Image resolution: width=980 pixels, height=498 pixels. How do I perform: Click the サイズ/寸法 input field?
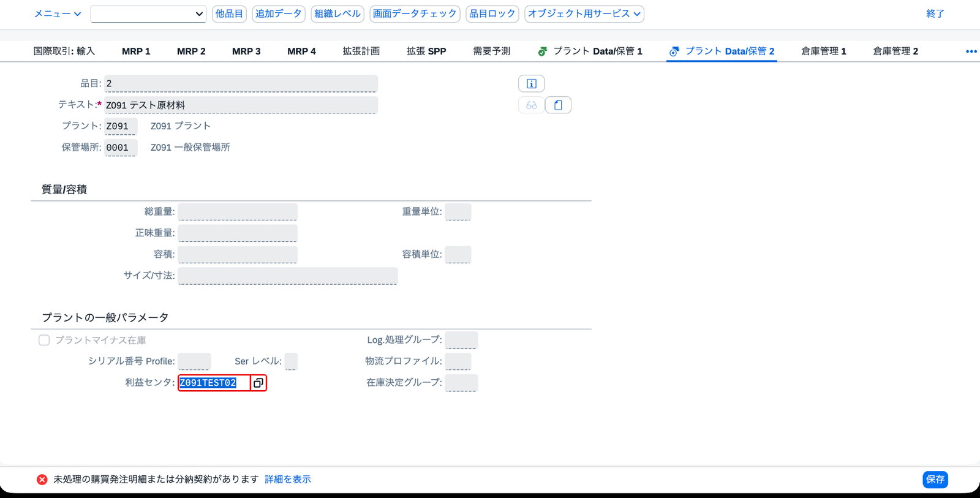[288, 276]
